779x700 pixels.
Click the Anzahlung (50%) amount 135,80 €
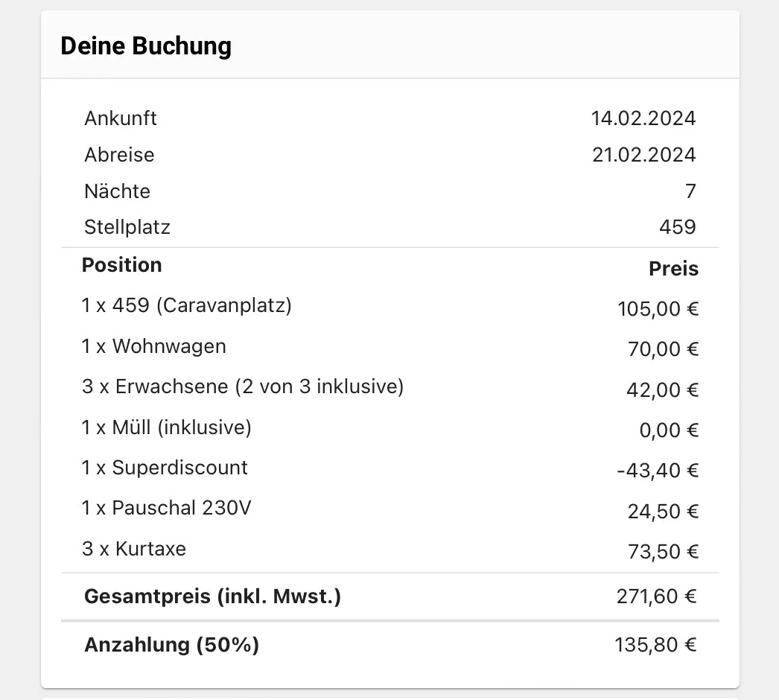[655, 645]
